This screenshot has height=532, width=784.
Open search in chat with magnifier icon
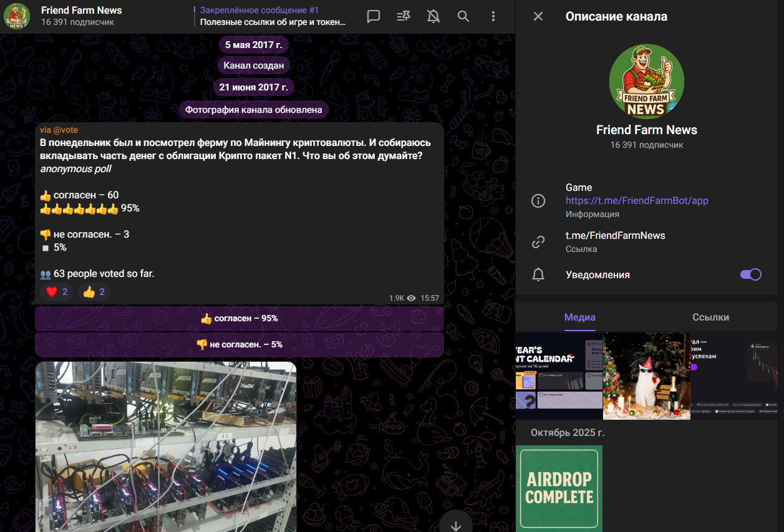[463, 16]
